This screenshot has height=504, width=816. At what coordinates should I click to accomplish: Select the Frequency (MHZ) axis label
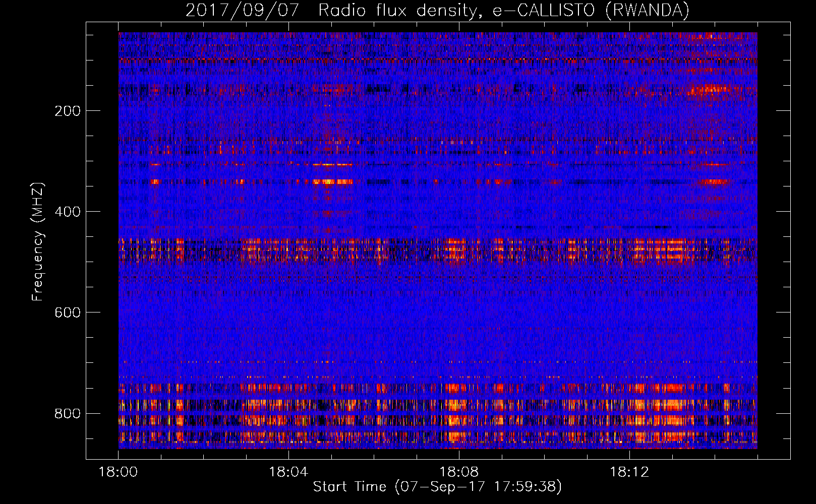tap(38, 242)
